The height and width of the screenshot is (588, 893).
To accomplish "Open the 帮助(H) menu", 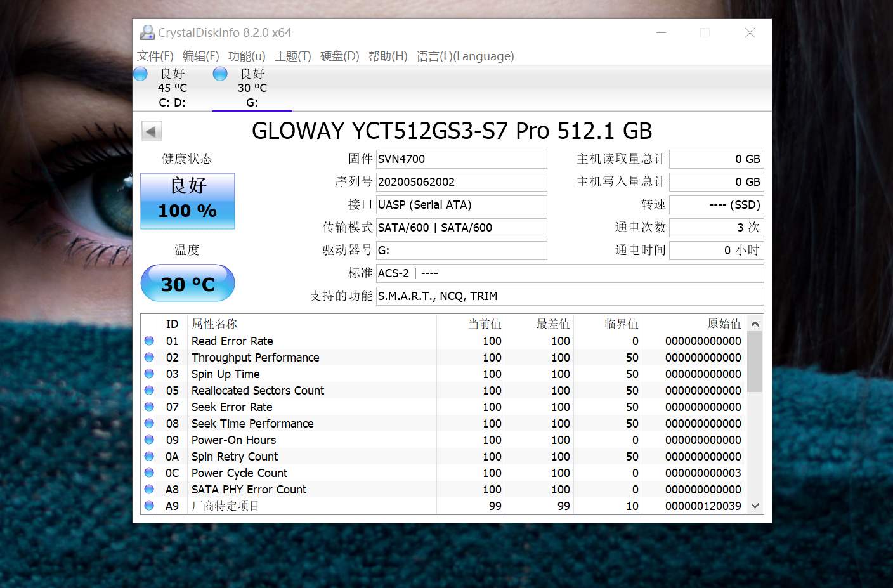I will [388, 56].
